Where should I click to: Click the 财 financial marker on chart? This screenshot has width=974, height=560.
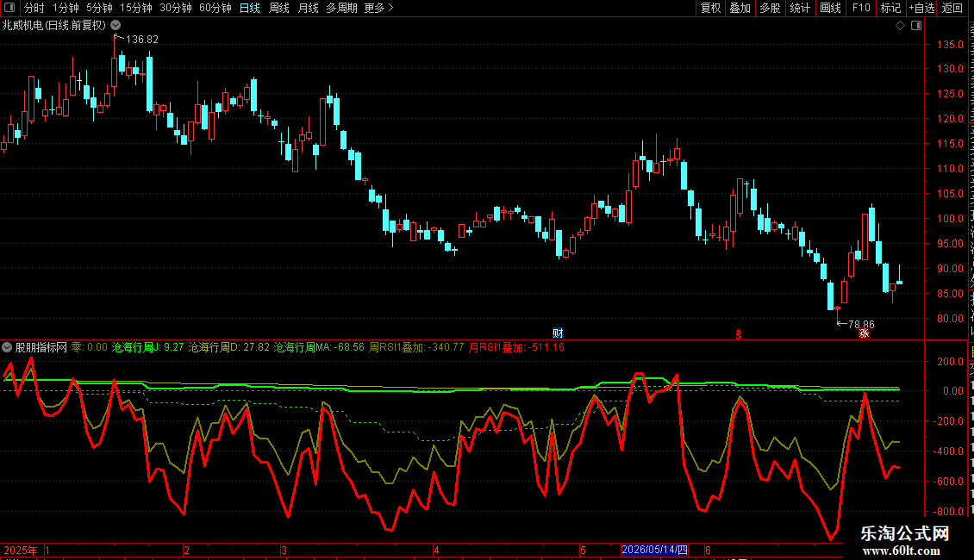point(558,333)
